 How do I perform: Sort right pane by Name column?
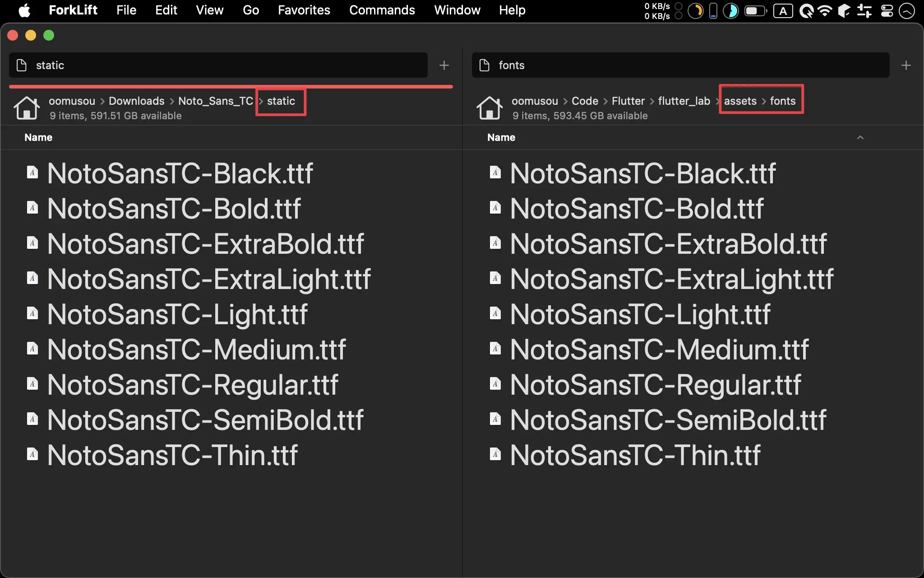click(x=501, y=137)
